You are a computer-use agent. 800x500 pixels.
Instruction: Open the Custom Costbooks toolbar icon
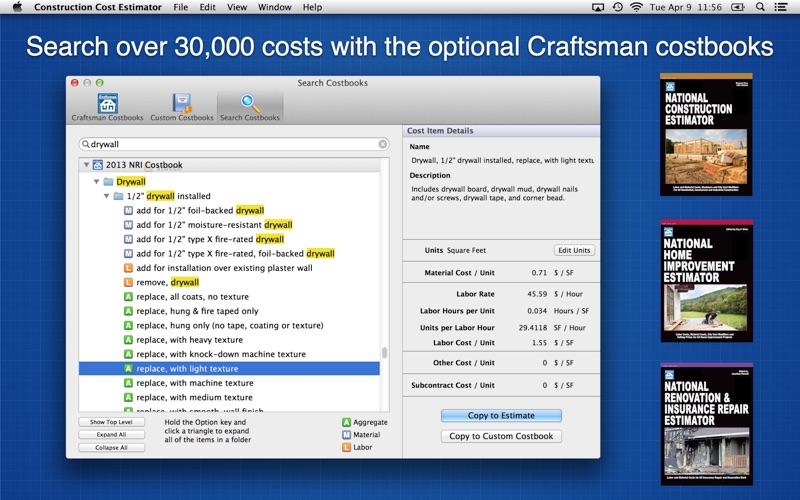(x=182, y=104)
